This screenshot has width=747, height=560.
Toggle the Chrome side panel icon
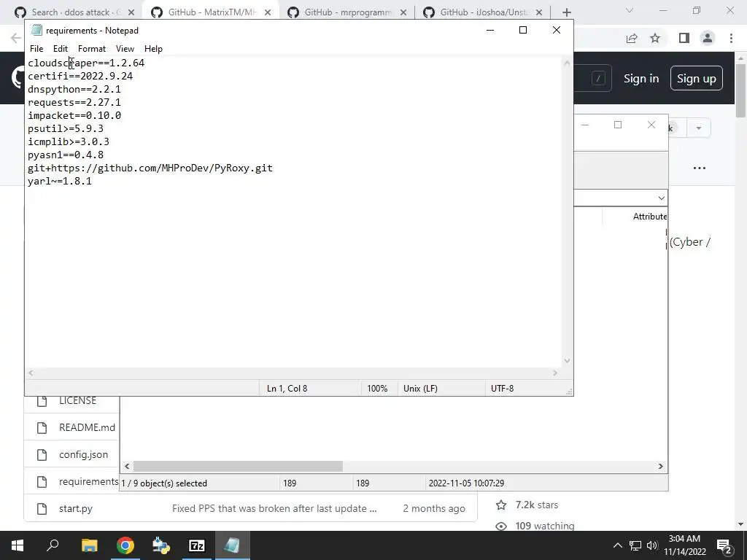coord(684,38)
